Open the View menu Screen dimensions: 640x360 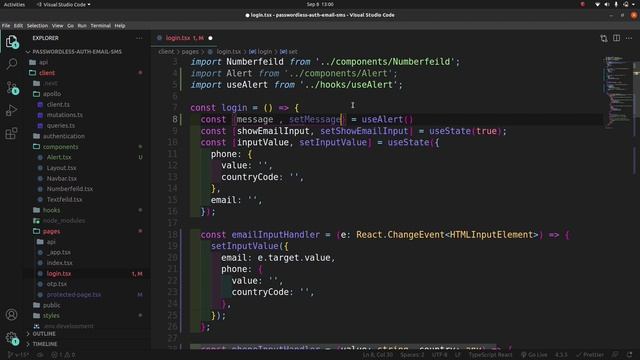coord(58,26)
